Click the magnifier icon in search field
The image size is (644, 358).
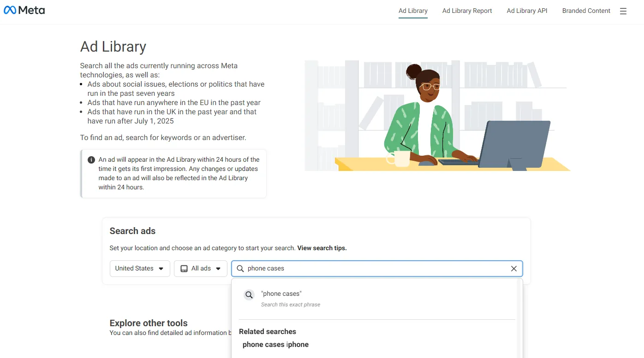pos(240,269)
